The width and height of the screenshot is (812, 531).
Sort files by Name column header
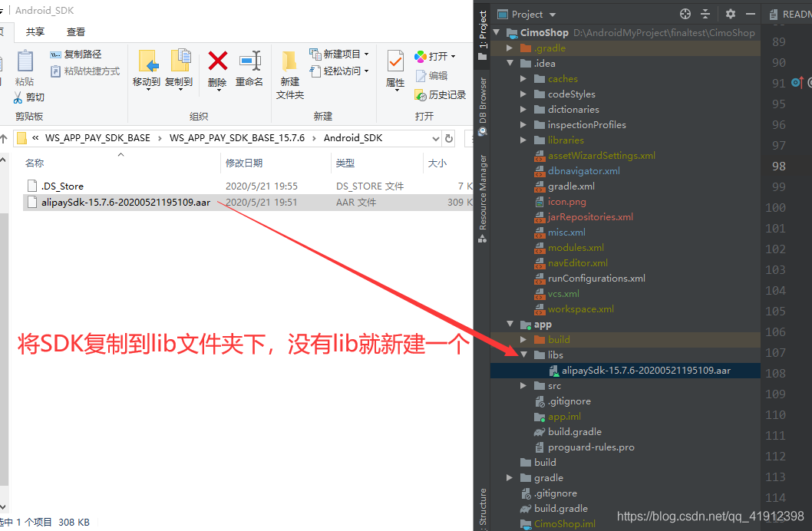pos(35,163)
